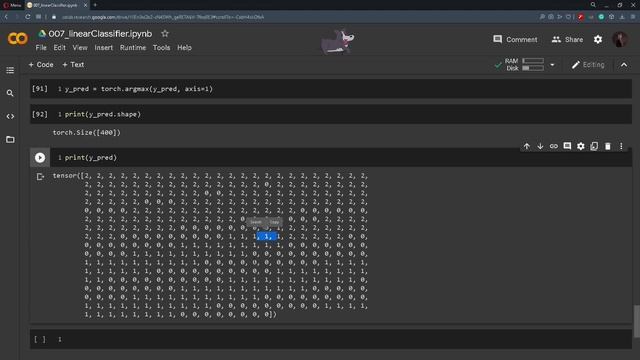View RAM and Disk resource usage bars
Viewport: 640px width, 360px height.
(524, 64)
